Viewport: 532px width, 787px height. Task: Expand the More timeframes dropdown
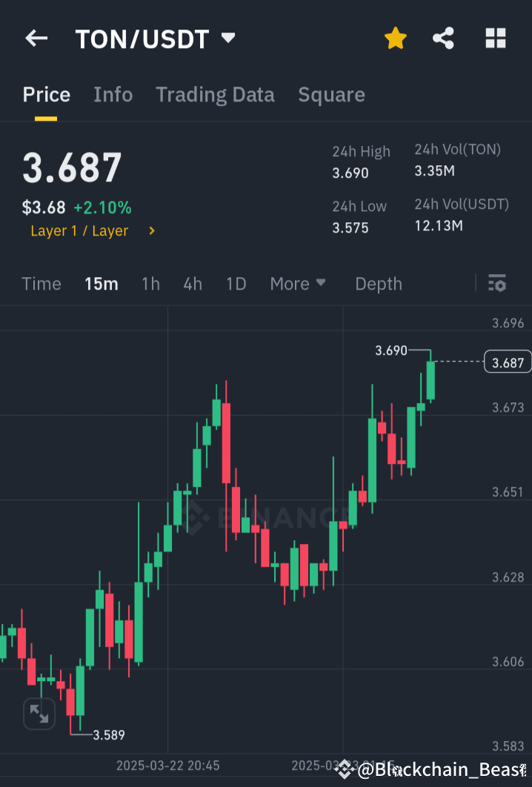298,283
